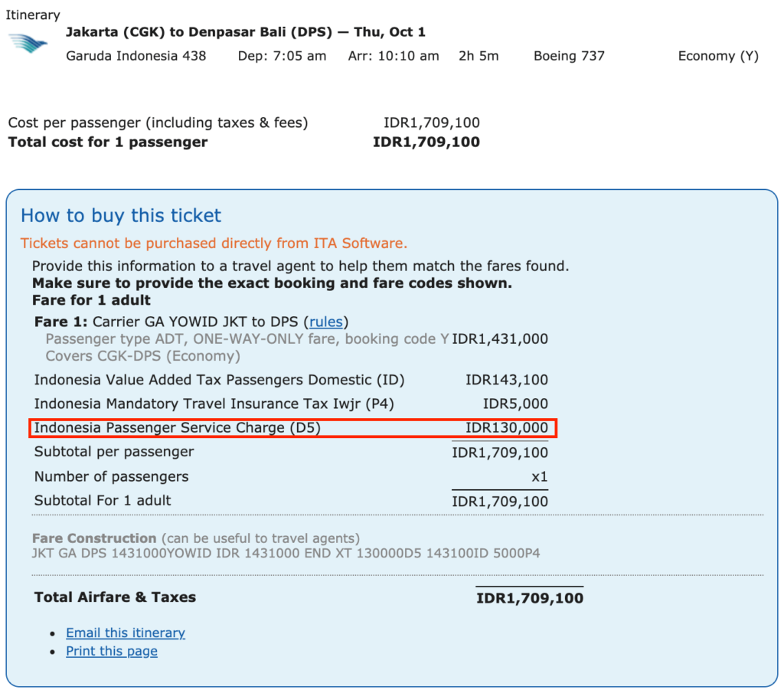
Task: Select 'Jakarta (CGK) to Denpasar Bali (DPS)' route title
Action: [199, 32]
